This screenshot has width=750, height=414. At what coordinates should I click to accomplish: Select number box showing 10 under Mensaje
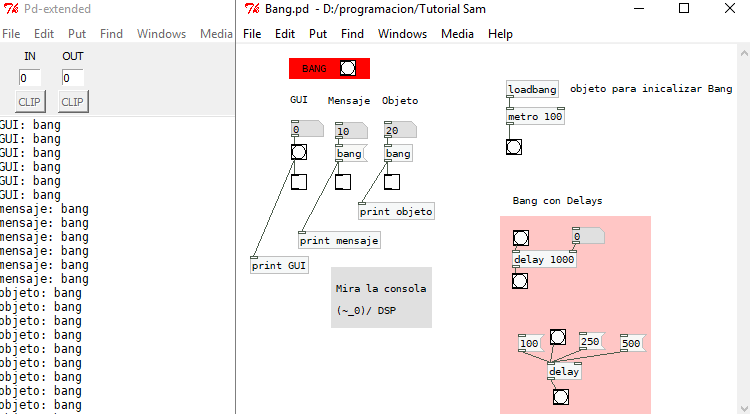tap(351, 131)
